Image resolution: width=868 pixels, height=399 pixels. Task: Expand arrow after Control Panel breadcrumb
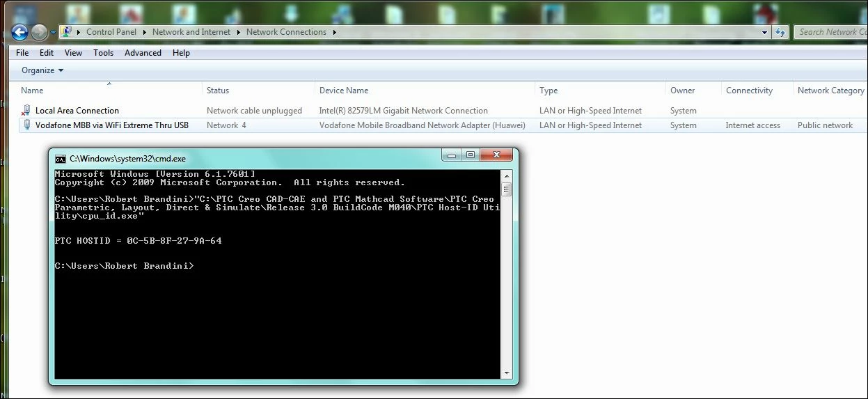[x=145, y=32]
